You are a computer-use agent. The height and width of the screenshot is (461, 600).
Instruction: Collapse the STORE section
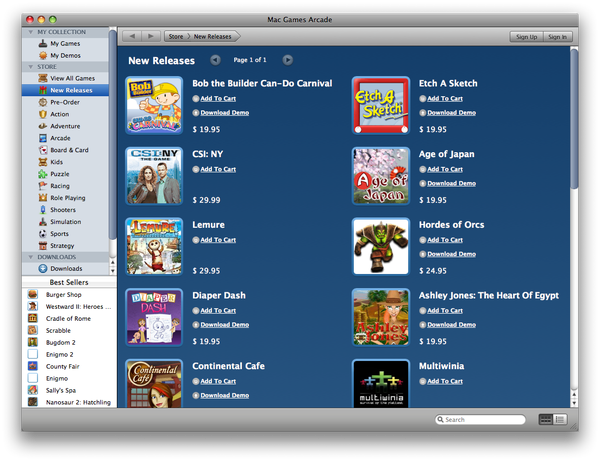[x=31, y=67]
